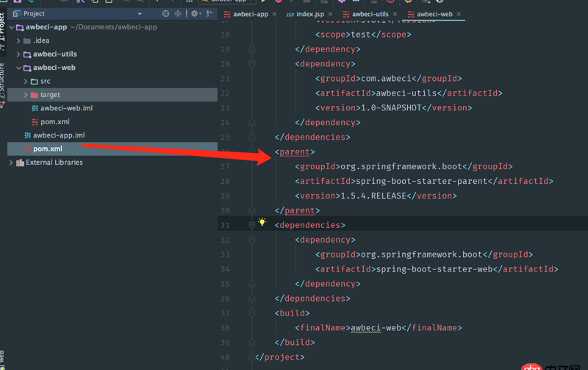The height and width of the screenshot is (370, 588).
Task: Open the Project panel settings gear
Action: (x=195, y=13)
